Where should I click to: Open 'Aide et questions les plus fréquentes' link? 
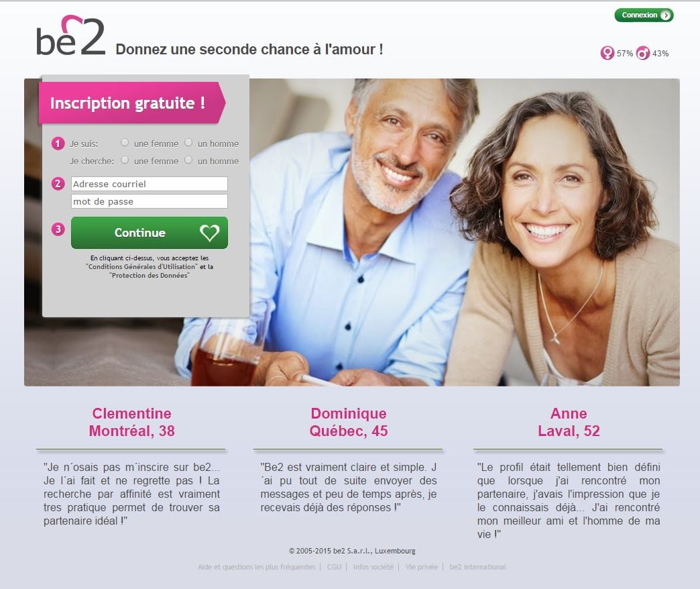click(x=256, y=567)
